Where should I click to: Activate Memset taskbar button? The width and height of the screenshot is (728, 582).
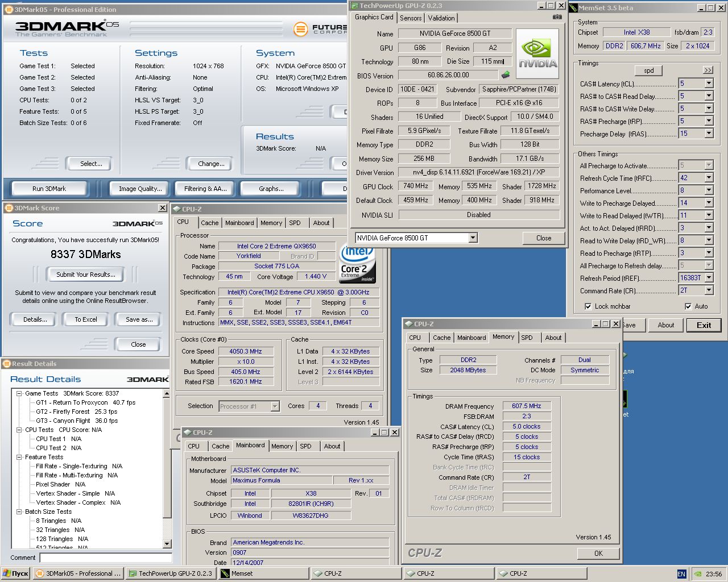[x=263, y=573]
